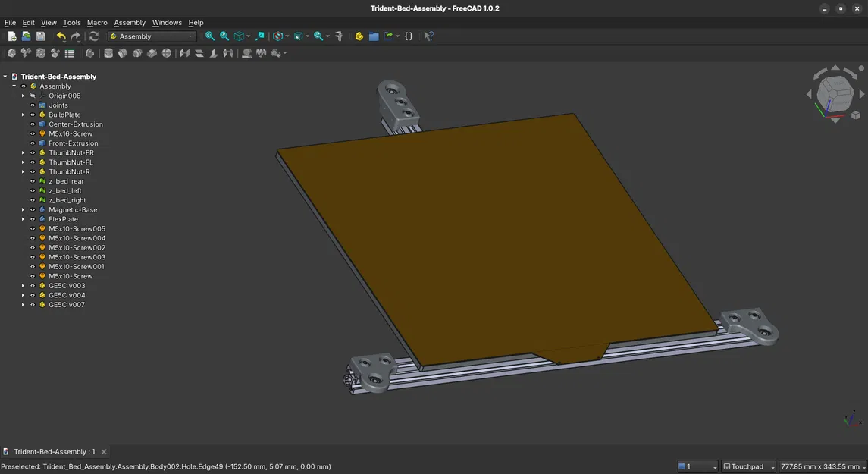Select the z_bed_rear item
This screenshot has height=474, width=868.
point(66,180)
